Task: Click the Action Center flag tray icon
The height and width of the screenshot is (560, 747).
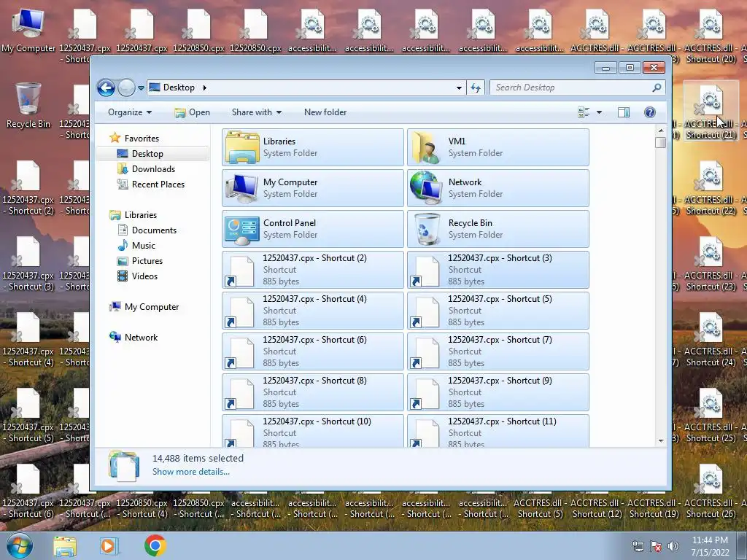Action: pyautogui.click(x=656, y=546)
